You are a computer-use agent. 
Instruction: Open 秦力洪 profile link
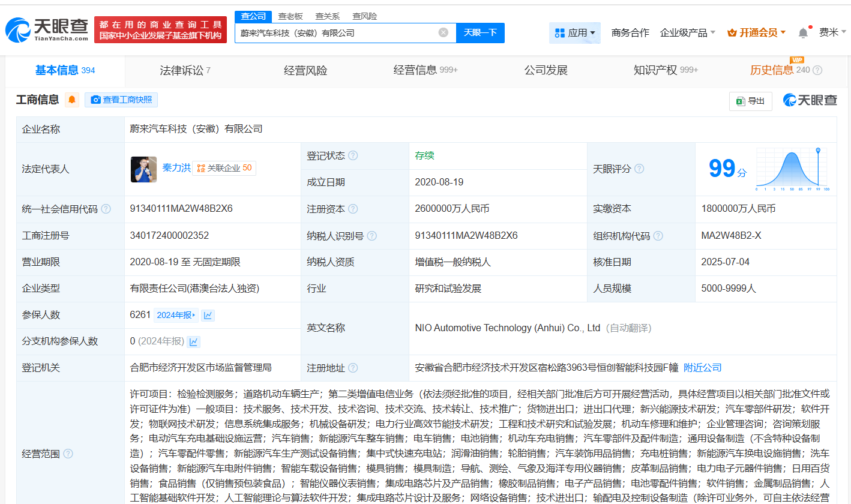click(176, 168)
